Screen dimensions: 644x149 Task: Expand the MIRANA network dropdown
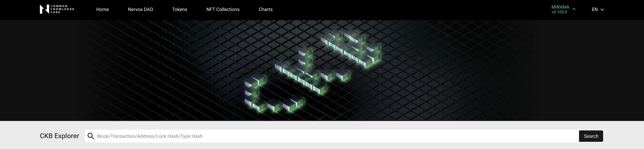tap(563, 9)
